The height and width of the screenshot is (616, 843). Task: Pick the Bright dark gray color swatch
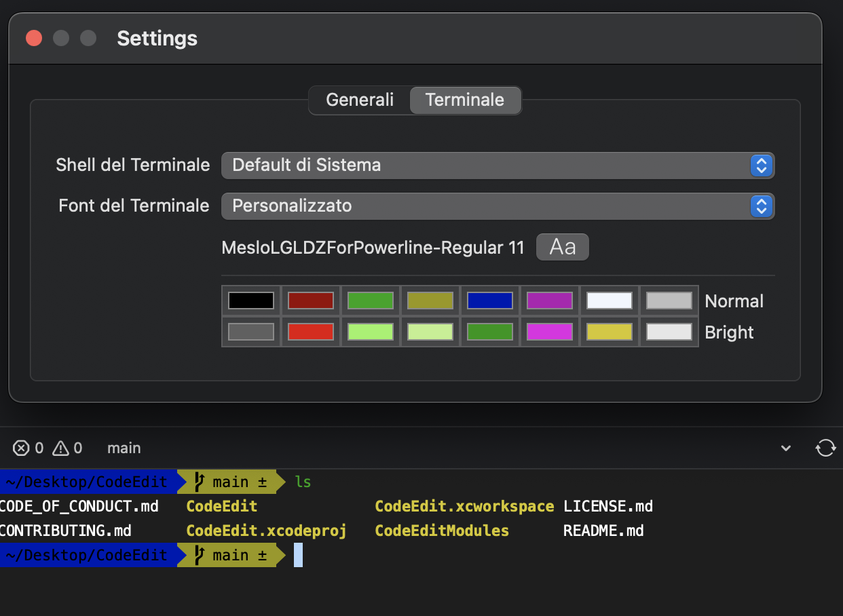(x=251, y=332)
